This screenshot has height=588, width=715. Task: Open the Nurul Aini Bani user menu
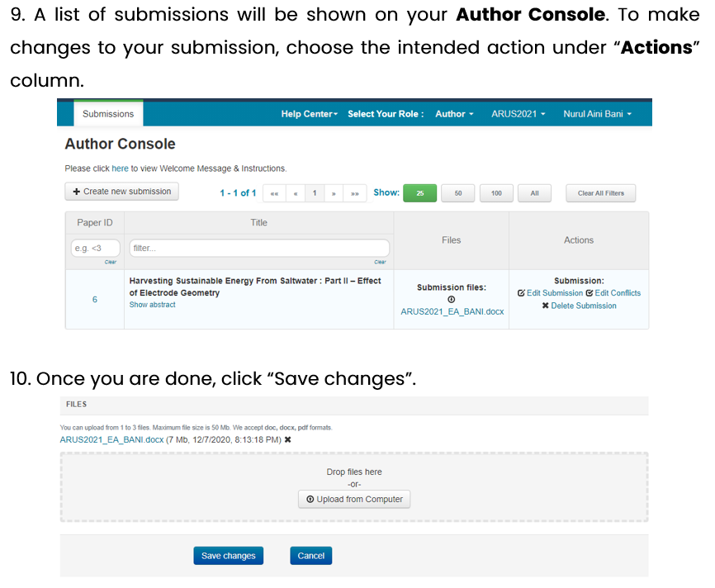click(598, 114)
